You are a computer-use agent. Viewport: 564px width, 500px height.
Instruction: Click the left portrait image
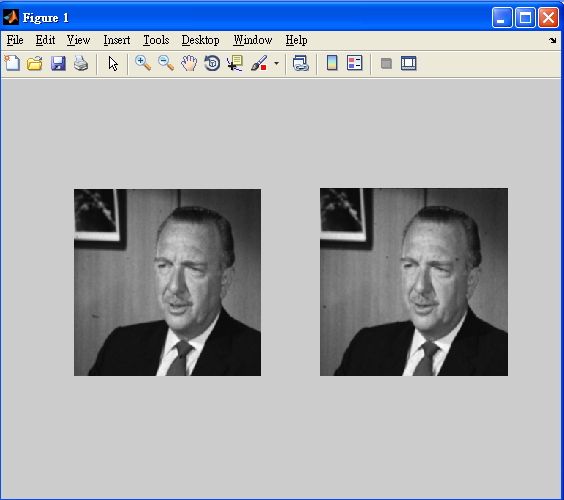tap(168, 282)
